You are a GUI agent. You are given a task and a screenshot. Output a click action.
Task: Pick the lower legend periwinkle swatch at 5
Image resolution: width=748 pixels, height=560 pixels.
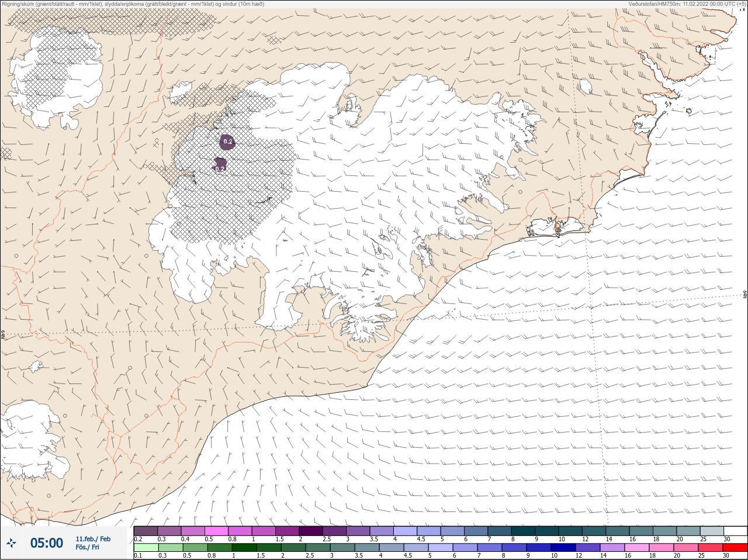coord(441,548)
